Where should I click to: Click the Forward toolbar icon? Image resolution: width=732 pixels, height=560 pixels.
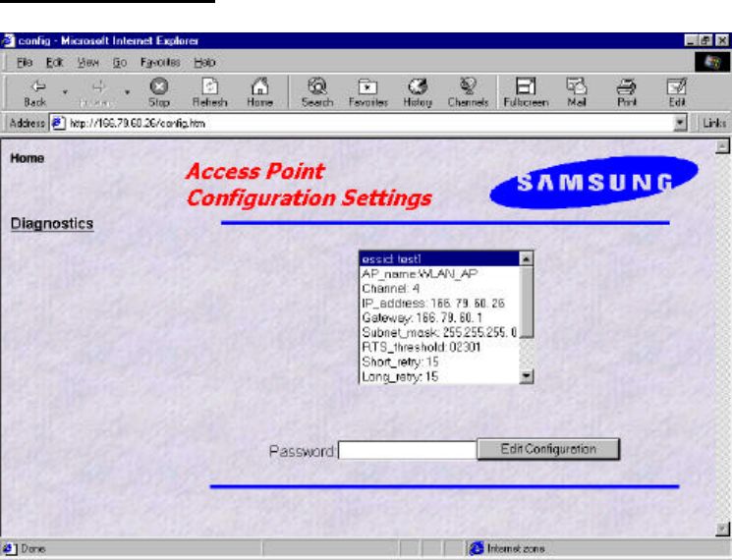(x=98, y=86)
